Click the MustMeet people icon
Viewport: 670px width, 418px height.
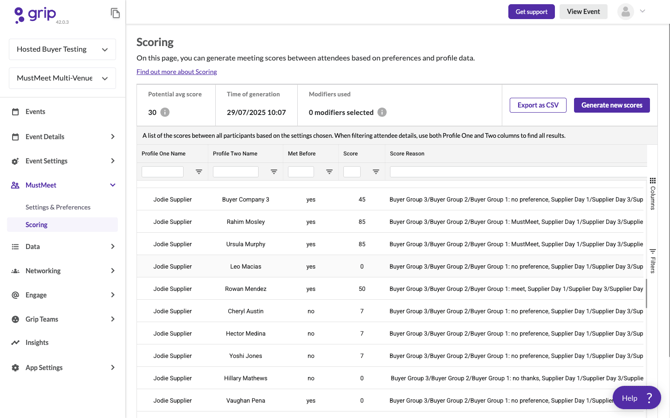(x=15, y=185)
